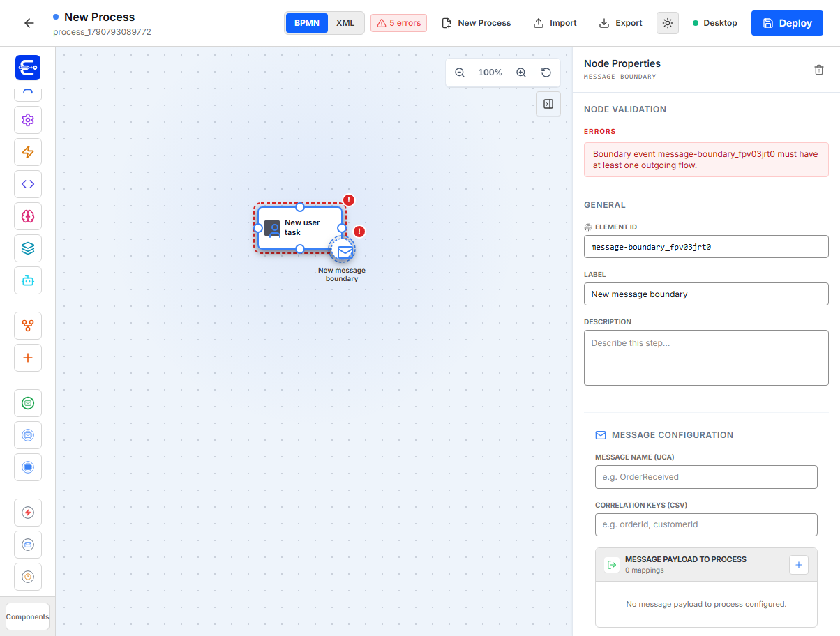
Task: Click the orange plus gateway palette icon
Action: click(x=28, y=358)
